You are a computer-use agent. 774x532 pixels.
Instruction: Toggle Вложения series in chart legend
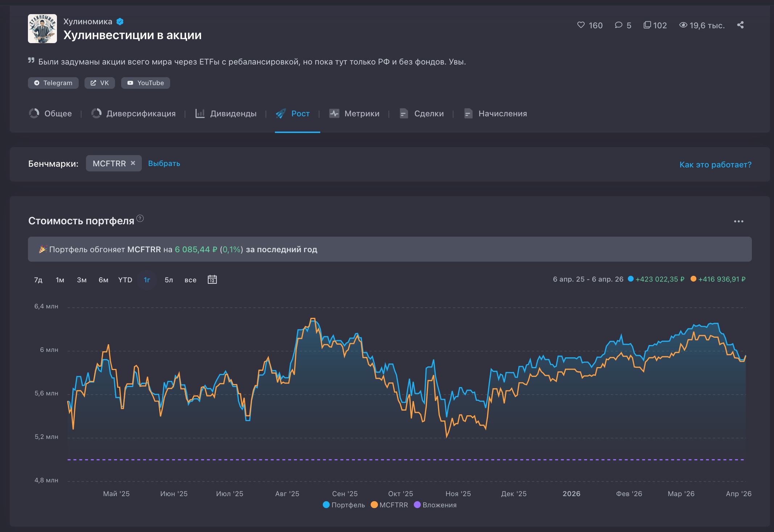coord(435,505)
